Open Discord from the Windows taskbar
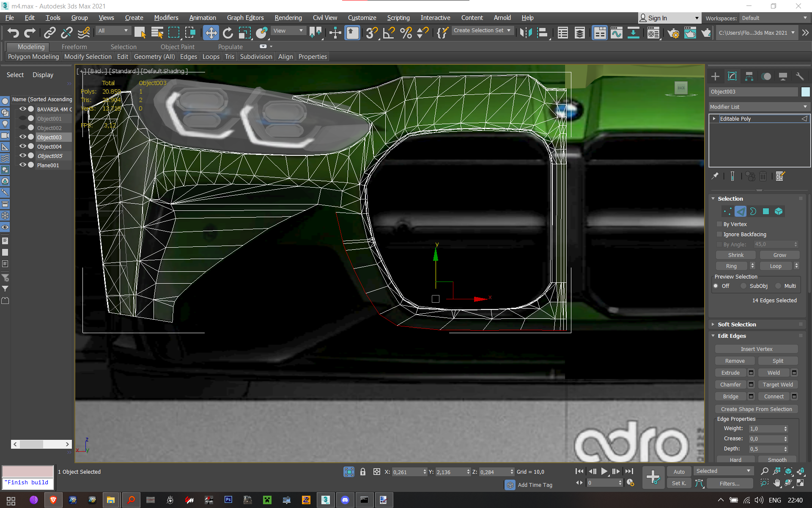Viewport: 812px width, 508px height. pyautogui.click(x=345, y=500)
